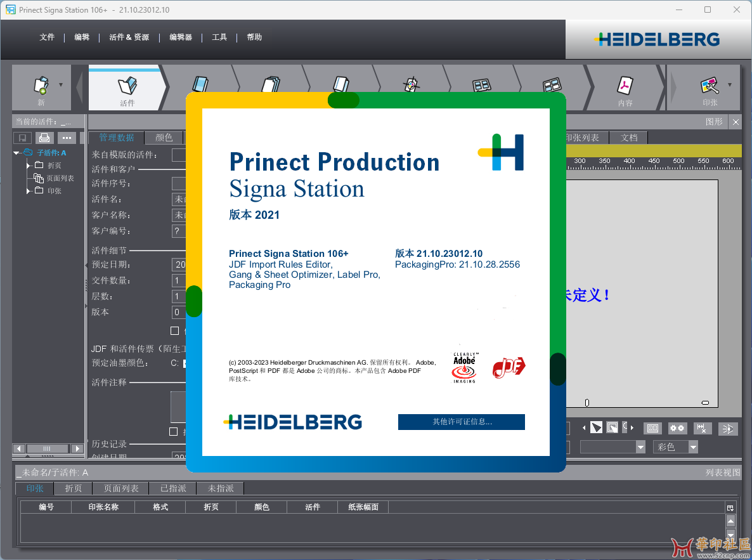Viewport: 752px width, 560px height.
Task: Click tool strip left scroll arrow
Action: click(x=584, y=427)
